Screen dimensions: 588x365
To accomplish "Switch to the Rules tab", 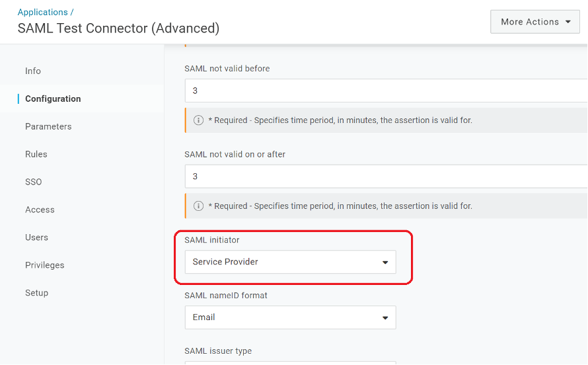I will coord(36,154).
